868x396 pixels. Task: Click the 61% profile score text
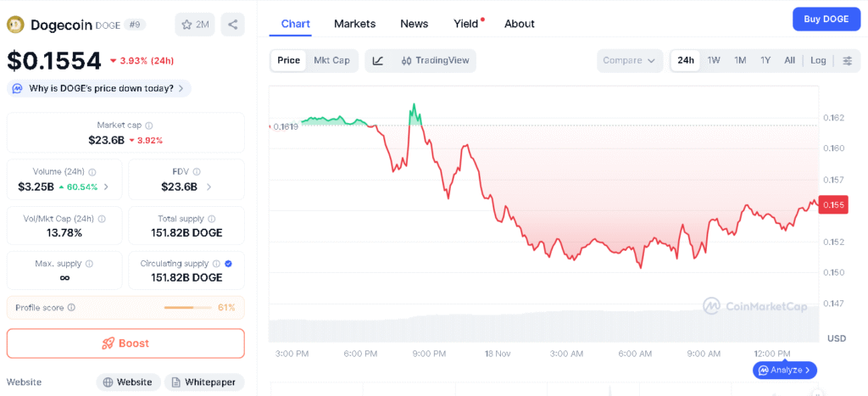pos(226,307)
